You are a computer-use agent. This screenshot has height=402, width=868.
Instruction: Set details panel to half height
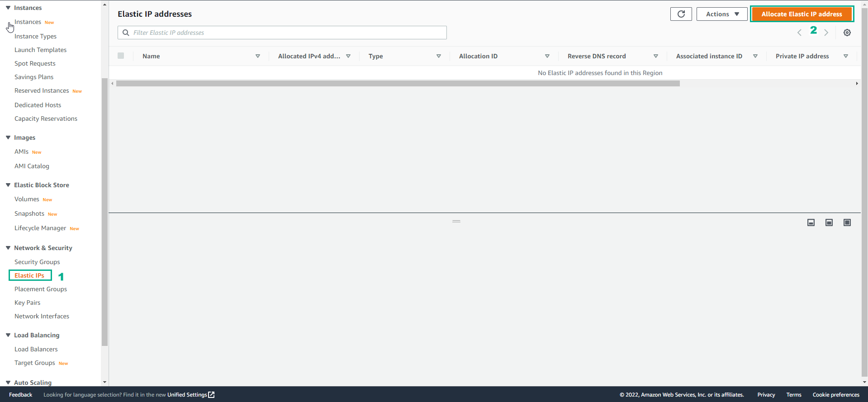tap(829, 222)
